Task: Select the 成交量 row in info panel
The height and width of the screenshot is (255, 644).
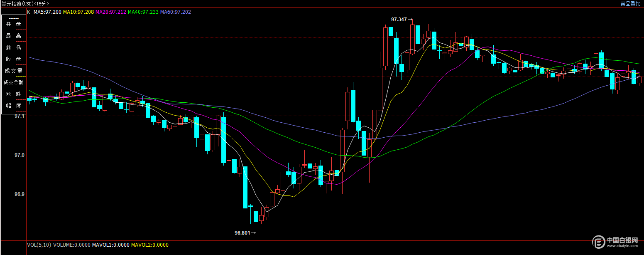Action: (14, 71)
